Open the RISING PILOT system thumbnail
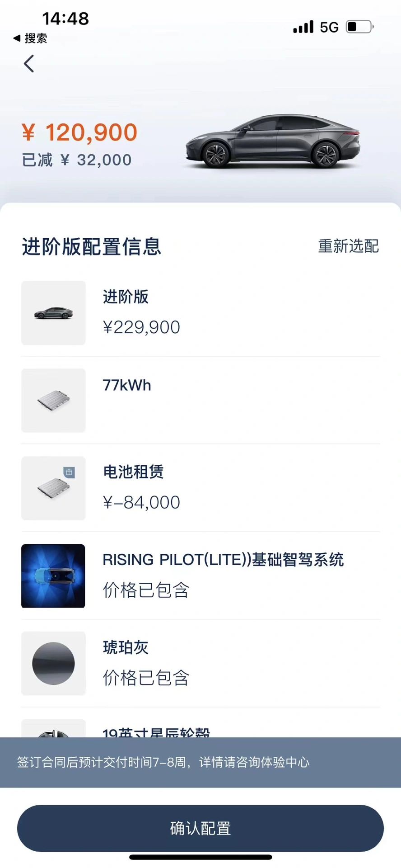401x868 pixels. coord(53,576)
